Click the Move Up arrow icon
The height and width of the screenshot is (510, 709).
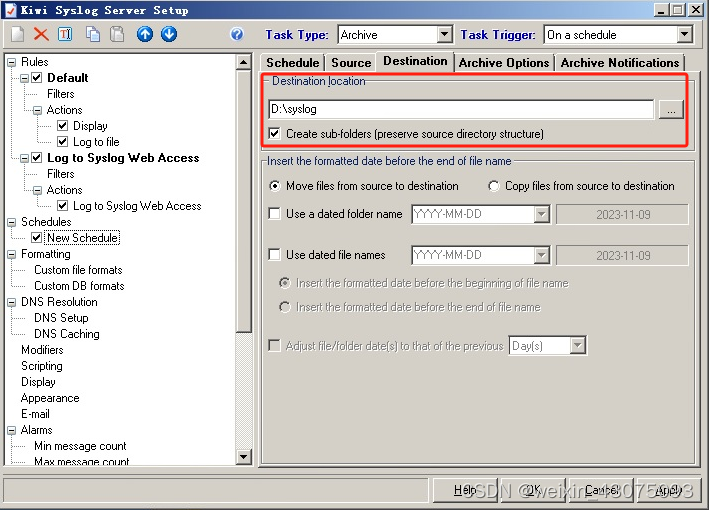145,34
